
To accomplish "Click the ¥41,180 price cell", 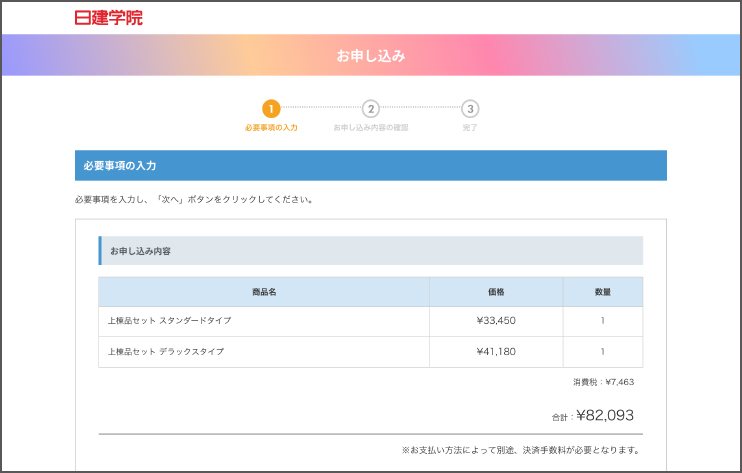I will [x=496, y=351].
